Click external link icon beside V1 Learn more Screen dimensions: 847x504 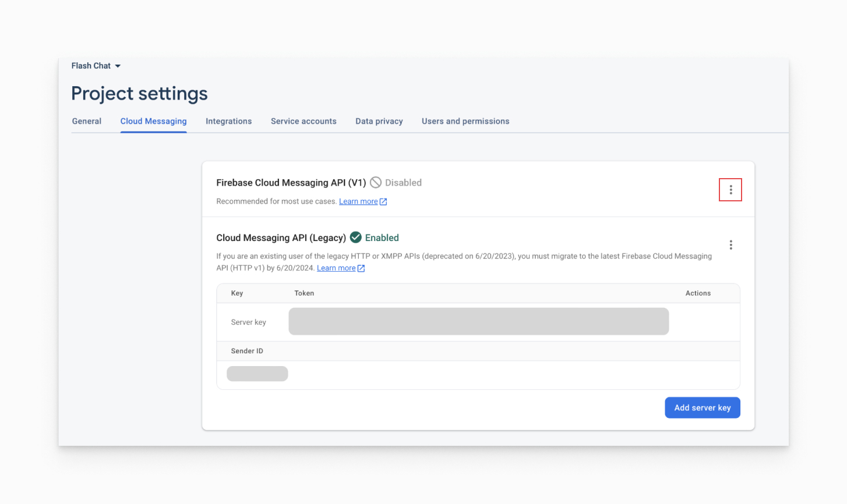tap(383, 202)
